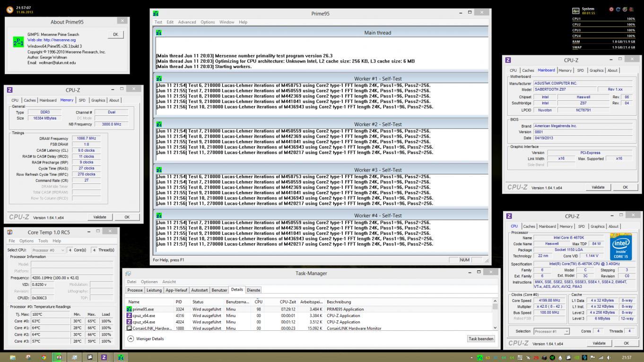Image resolution: width=644 pixels, height=362 pixels.
Task: Open the Tools menu in Core Temp
Action: click(43, 241)
